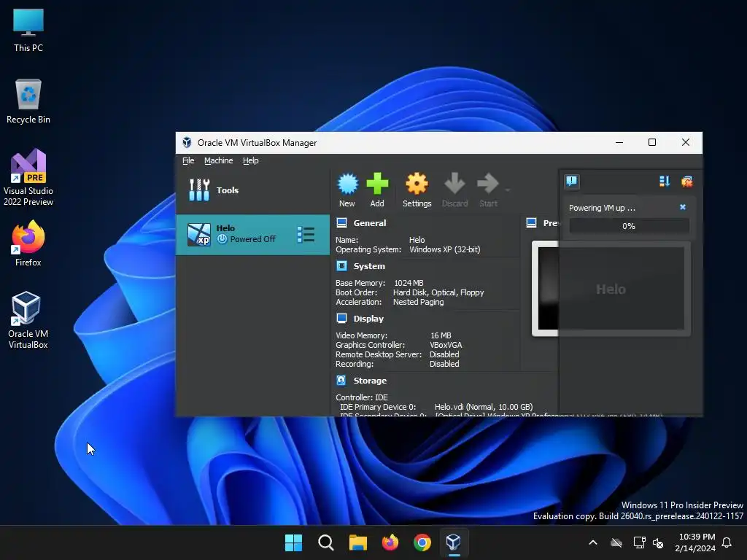Viewport: 747px width, 560px height.
Task: Click the Helo preview thumbnail
Action: (611, 289)
